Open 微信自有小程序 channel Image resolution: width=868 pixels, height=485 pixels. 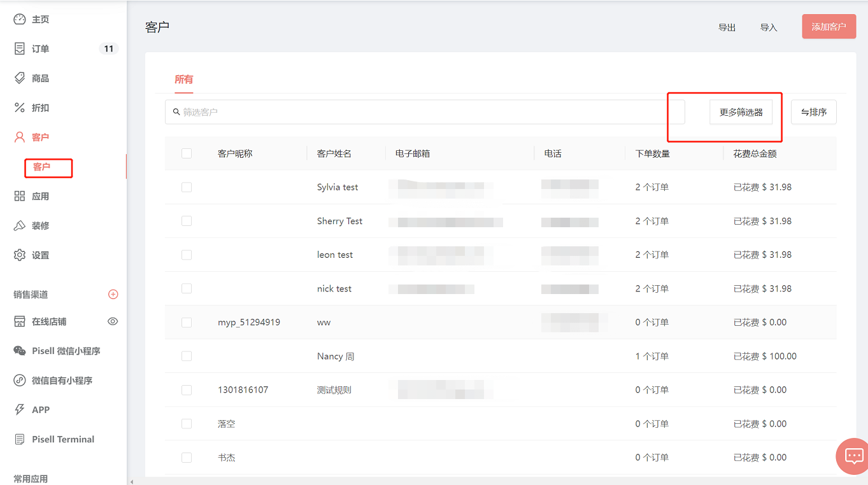click(62, 380)
